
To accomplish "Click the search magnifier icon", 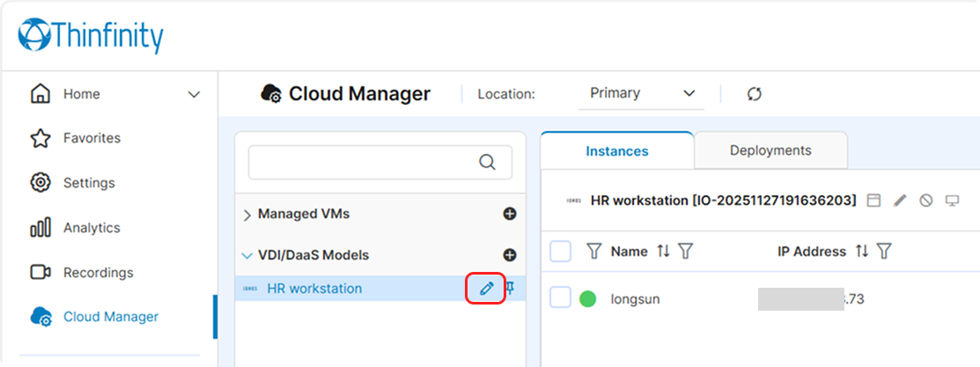I will [x=487, y=162].
